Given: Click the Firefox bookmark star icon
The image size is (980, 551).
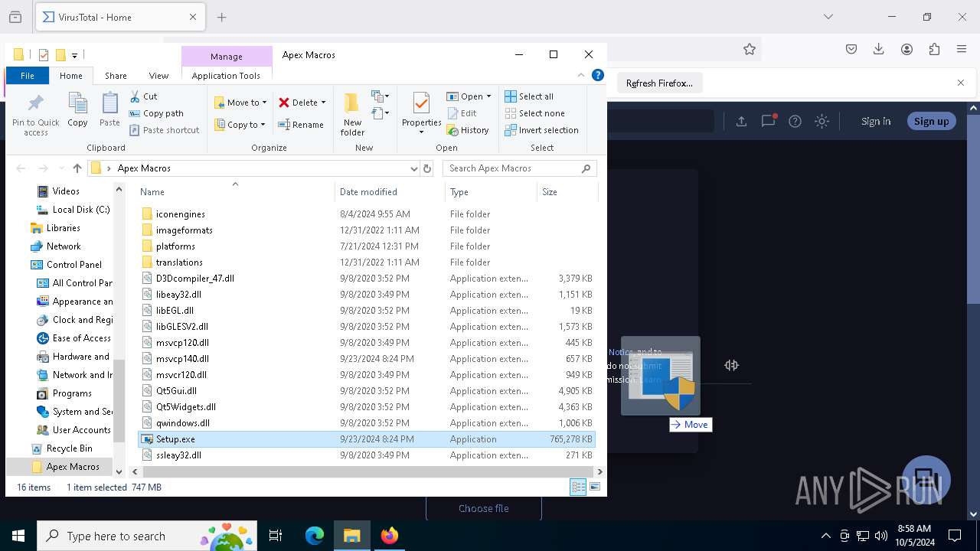Looking at the screenshot, I should point(750,49).
